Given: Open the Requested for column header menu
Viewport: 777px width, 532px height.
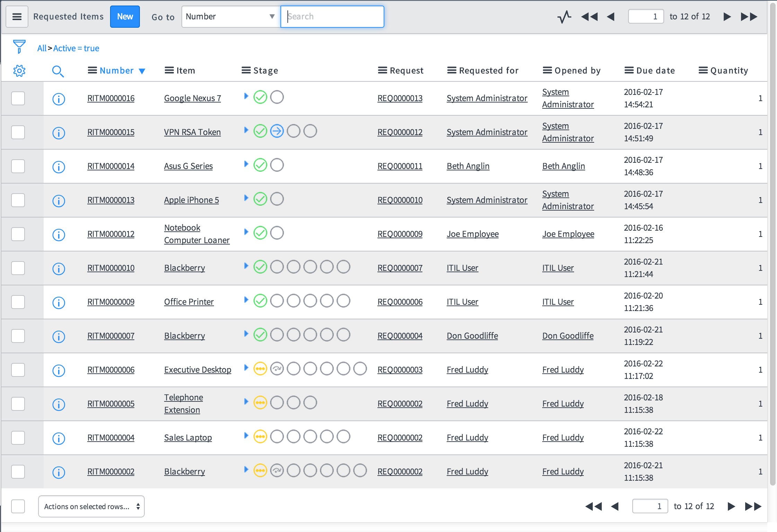Looking at the screenshot, I should coord(452,71).
